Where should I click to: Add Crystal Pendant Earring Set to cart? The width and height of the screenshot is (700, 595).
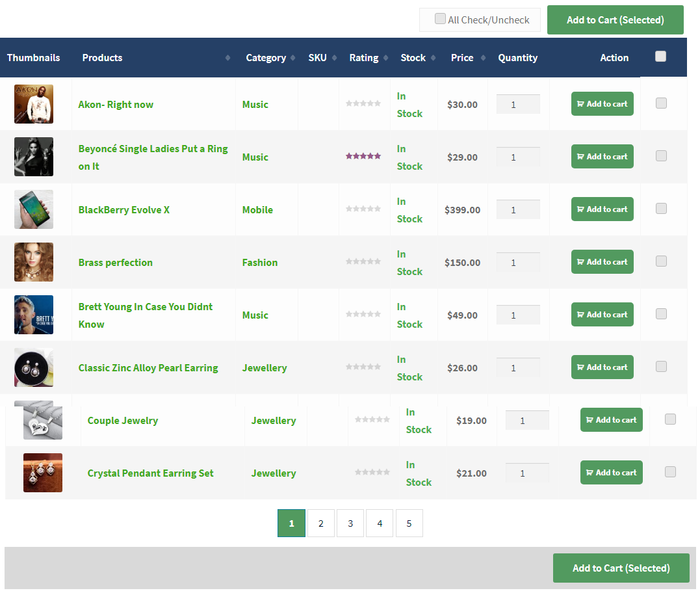click(611, 473)
